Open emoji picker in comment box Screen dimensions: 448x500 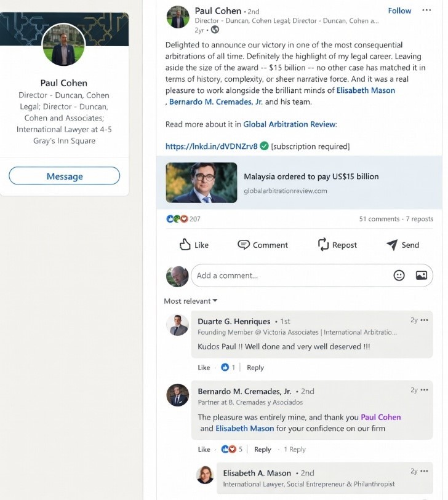point(399,275)
